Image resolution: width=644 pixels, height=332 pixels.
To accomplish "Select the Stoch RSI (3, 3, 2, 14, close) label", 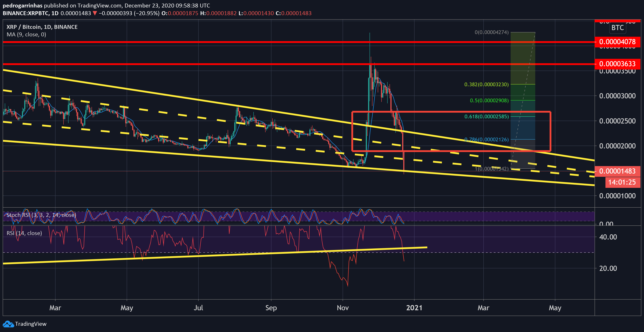I will (x=41, y=215).
